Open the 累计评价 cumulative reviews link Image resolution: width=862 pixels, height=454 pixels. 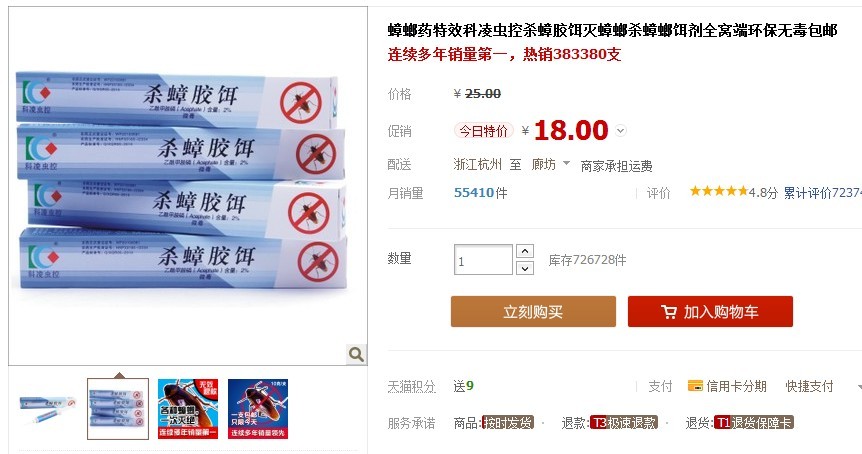pyautogui.click(x=822, y=193)
